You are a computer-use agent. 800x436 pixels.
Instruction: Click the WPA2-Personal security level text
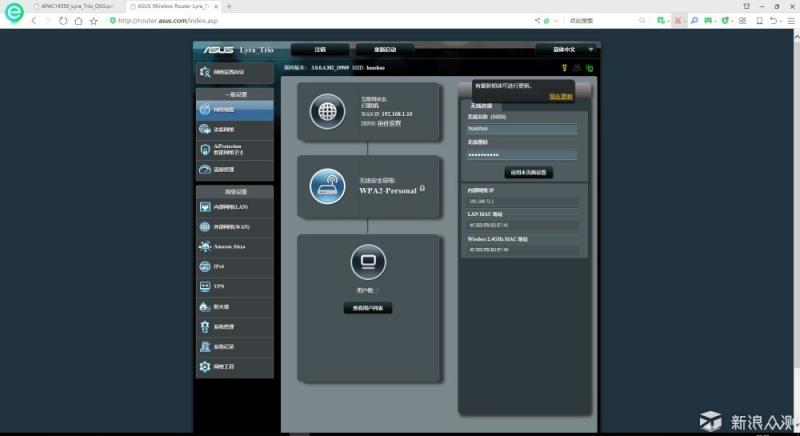tap(388, 191)
